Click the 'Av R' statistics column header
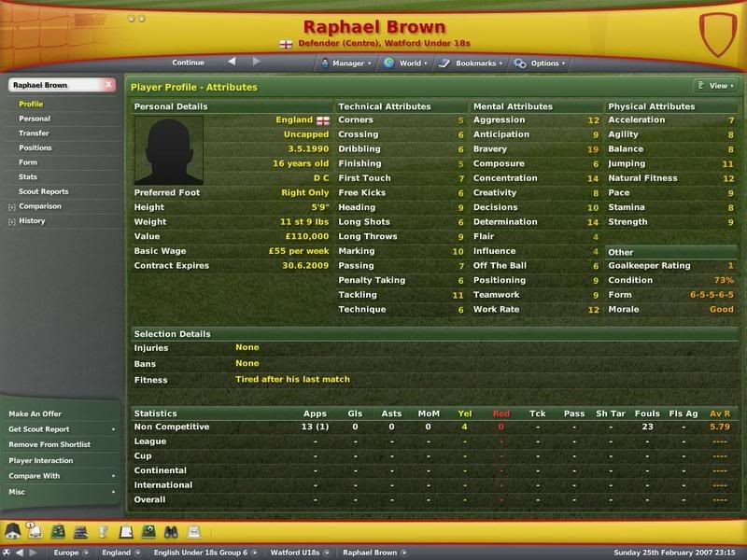Screen dimensions: 747x560 click(719, 413)
